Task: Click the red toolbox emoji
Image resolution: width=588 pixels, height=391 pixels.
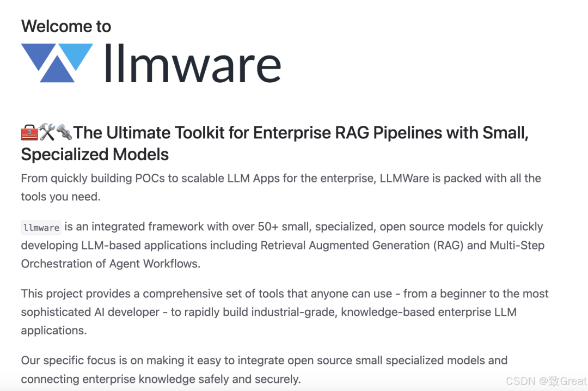Action: click(x=29, y=133)
